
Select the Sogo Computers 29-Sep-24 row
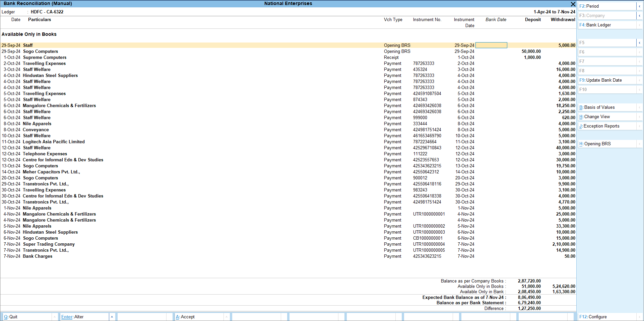coord(288,51)
